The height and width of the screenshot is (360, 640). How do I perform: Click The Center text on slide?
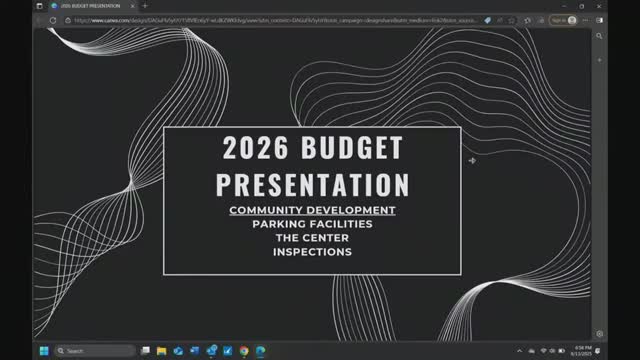pos(312,238)
